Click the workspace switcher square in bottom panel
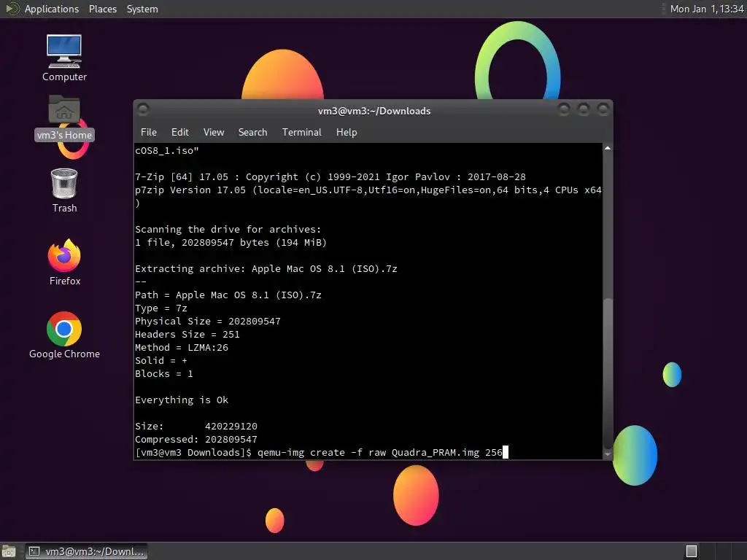Image resolution: width=747 pixels, height=560 pixels. coord(692,551)
